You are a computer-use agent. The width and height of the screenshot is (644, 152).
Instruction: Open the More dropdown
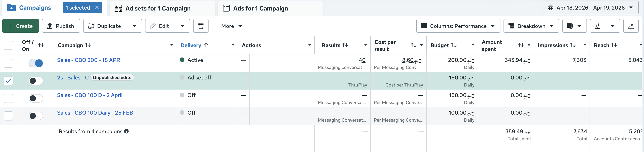click(x=231, y=26)
